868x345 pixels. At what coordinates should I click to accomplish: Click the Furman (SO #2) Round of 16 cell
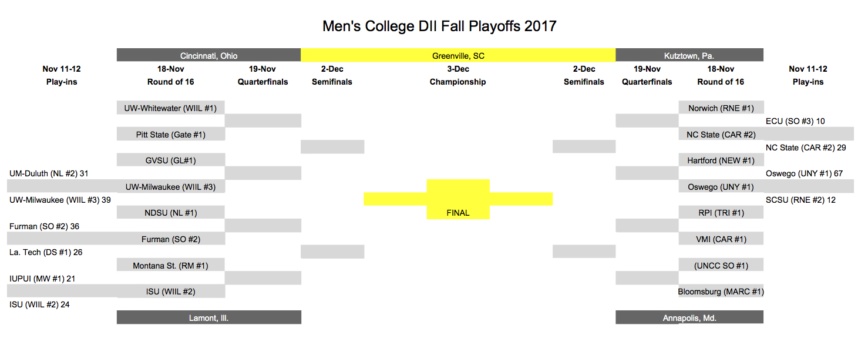pyautogui.click(x=171, y=239)
